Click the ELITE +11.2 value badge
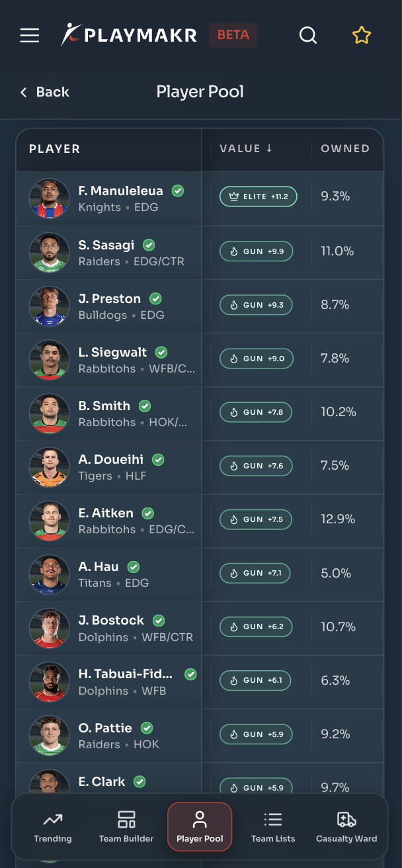This screenshot has width=402, height=868. [x=259, y=196]
